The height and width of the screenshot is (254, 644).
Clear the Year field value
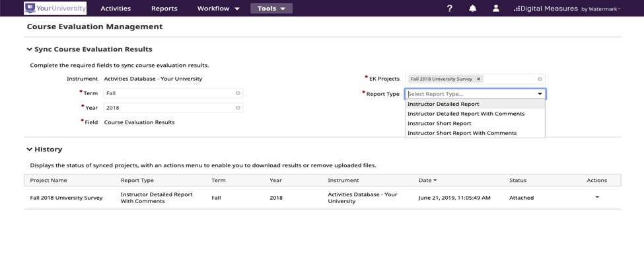click(238, 108)
